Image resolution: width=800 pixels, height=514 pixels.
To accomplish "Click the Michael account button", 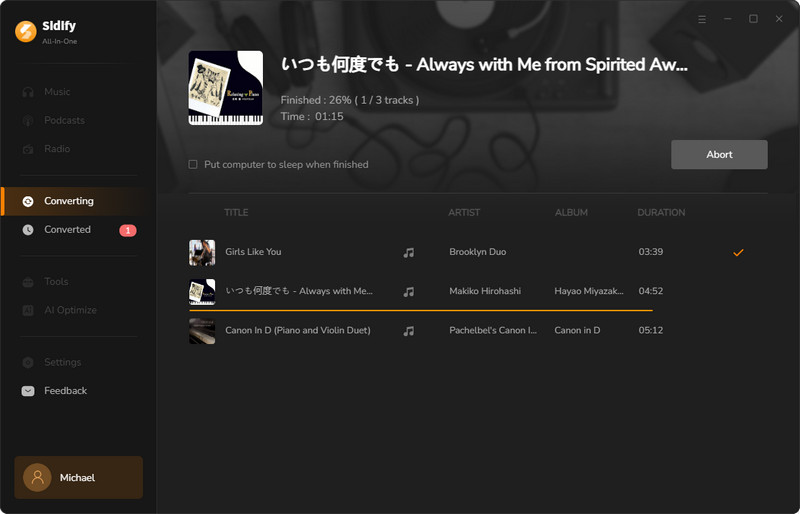I will [x=79, y=477].
